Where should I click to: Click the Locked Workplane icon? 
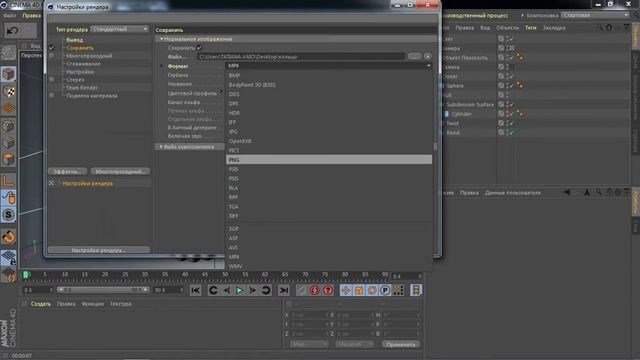pyautogui.click(x=8, y=258)
